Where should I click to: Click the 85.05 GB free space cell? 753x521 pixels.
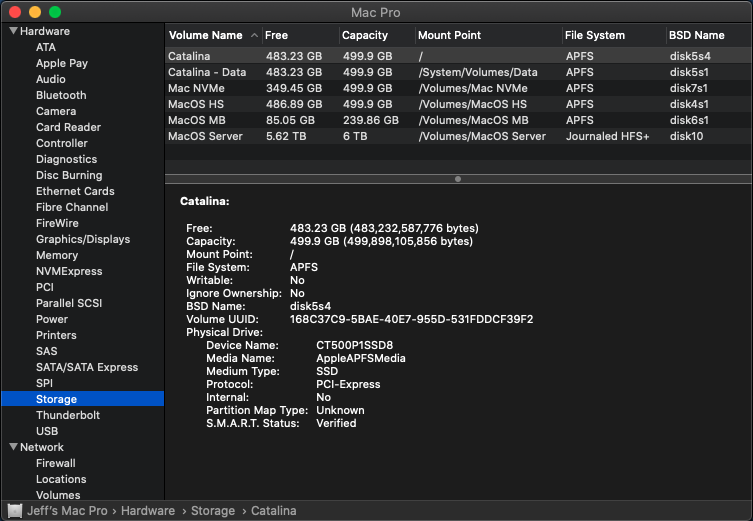pyautogui.click(x=290, y=120)
